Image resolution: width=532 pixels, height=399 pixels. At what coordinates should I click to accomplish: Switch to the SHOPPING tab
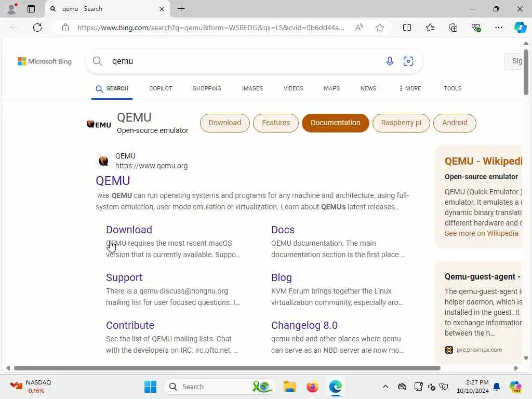pyautogui.click(x=207, y=88)
